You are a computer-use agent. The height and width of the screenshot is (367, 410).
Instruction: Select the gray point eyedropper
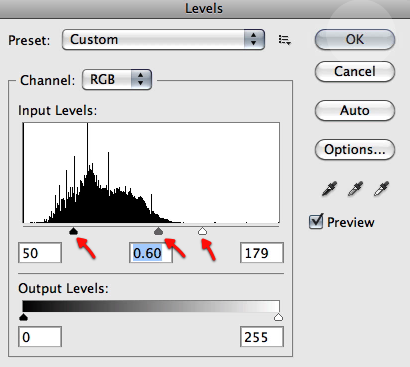tap(355, 188)
